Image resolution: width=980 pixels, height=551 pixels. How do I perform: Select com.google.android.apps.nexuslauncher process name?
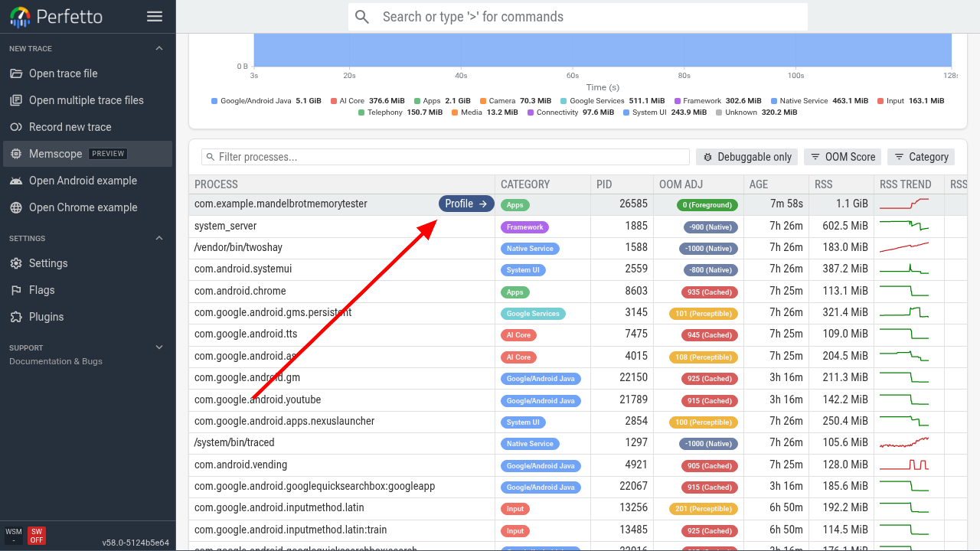click(285, 421)
